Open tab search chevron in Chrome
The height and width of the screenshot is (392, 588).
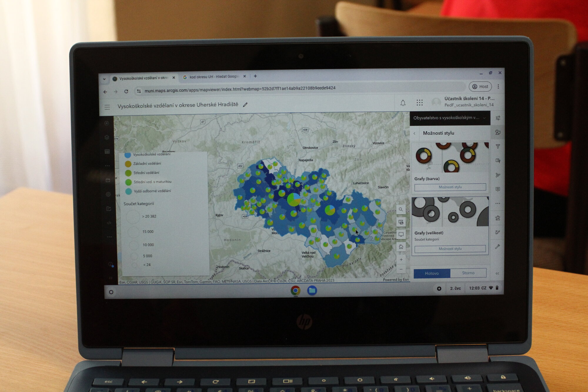point(104,79)
